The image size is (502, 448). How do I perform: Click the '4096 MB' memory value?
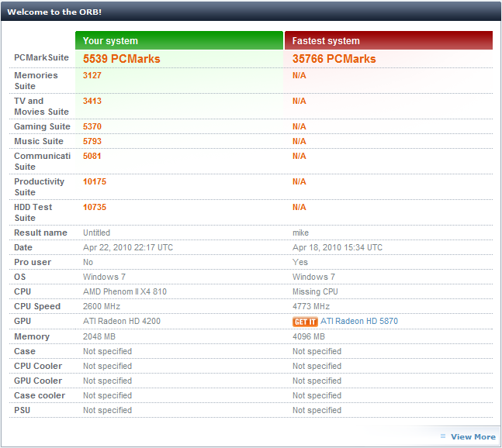308,336
